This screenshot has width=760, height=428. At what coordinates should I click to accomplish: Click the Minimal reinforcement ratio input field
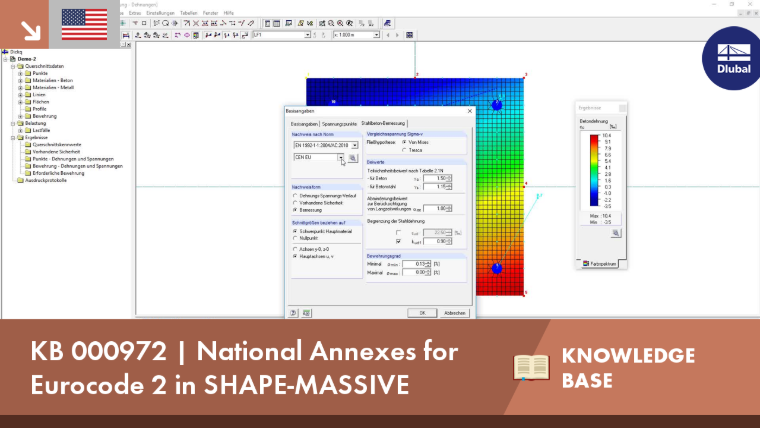coord(414,264)
